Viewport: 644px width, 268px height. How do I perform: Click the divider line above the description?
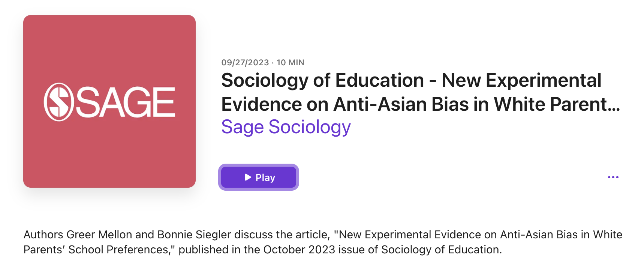(x=323, y=218)
